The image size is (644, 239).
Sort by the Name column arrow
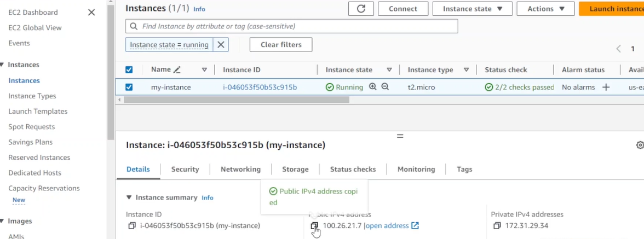[x=204, y=69]
